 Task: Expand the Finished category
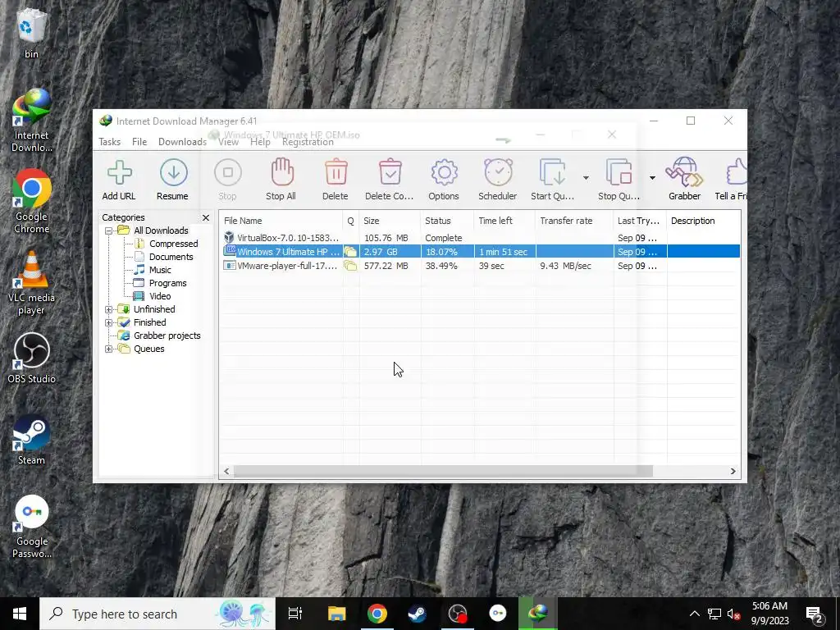[109, 322]
